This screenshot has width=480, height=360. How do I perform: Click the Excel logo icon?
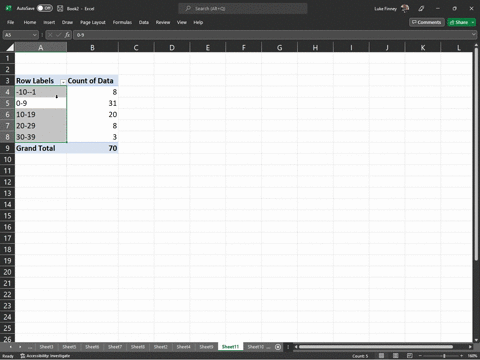click(9, 8)
